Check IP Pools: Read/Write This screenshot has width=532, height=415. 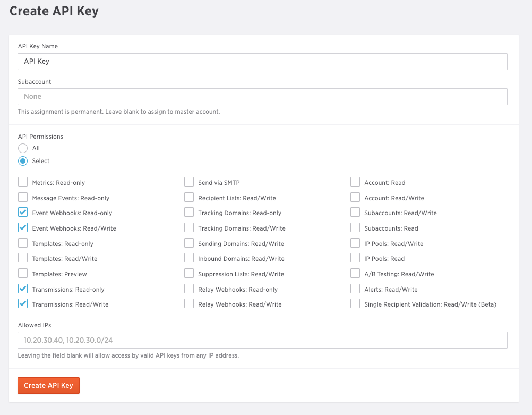click(x=355, y=243)
